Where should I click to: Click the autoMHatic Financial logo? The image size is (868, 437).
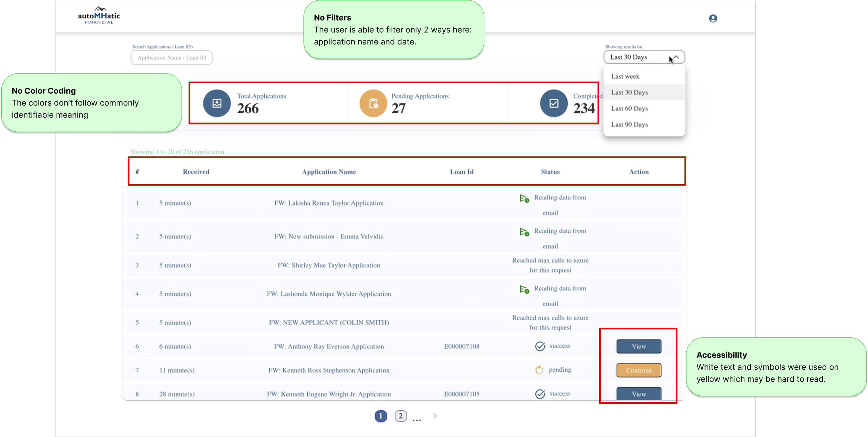tap(99, 16)
